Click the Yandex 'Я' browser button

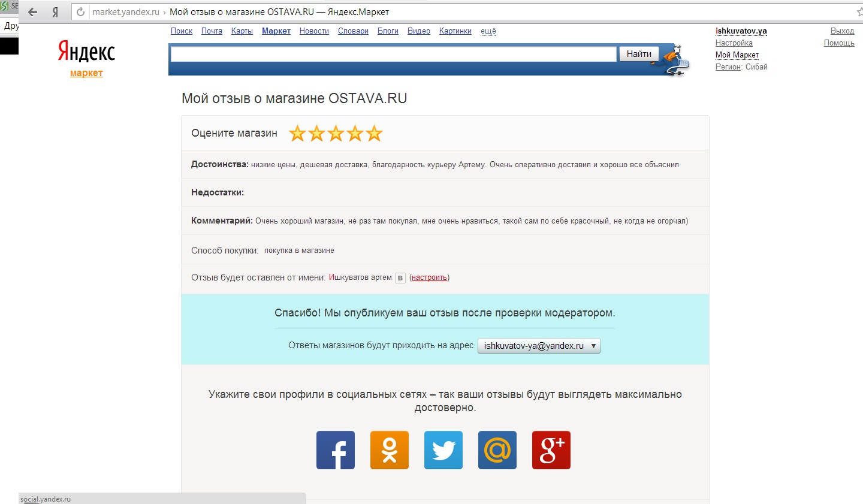(x=55, y=12)
